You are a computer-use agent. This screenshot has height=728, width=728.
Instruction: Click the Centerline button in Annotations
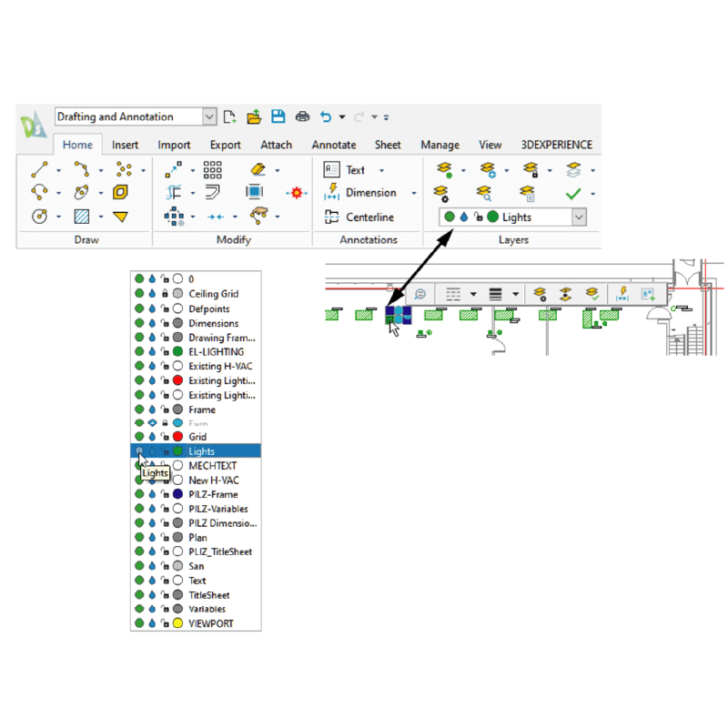coord(359,217)
